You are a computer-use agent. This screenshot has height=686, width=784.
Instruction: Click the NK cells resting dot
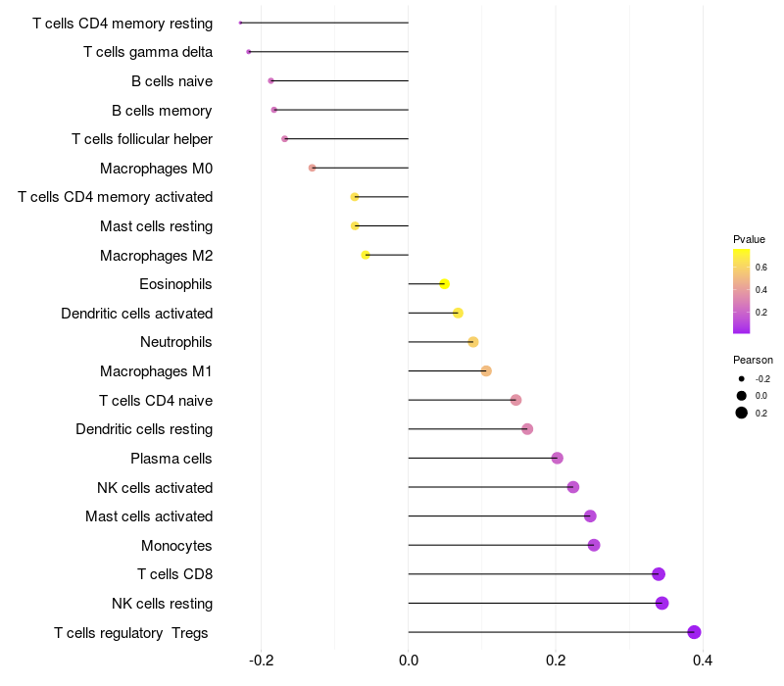coord(662,603)
